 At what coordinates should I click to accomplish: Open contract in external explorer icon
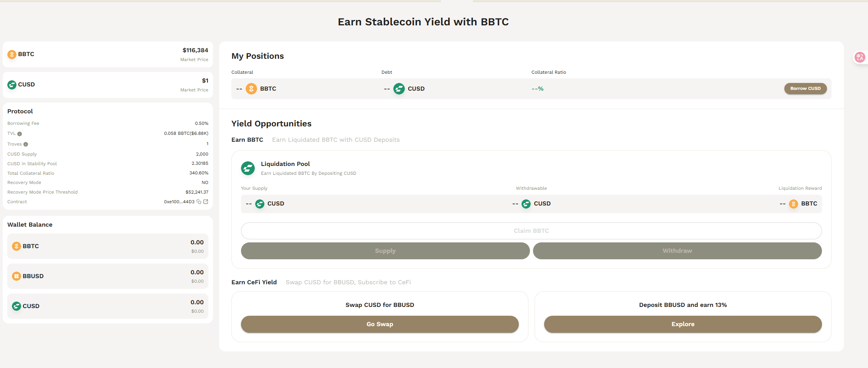point(206,202)
